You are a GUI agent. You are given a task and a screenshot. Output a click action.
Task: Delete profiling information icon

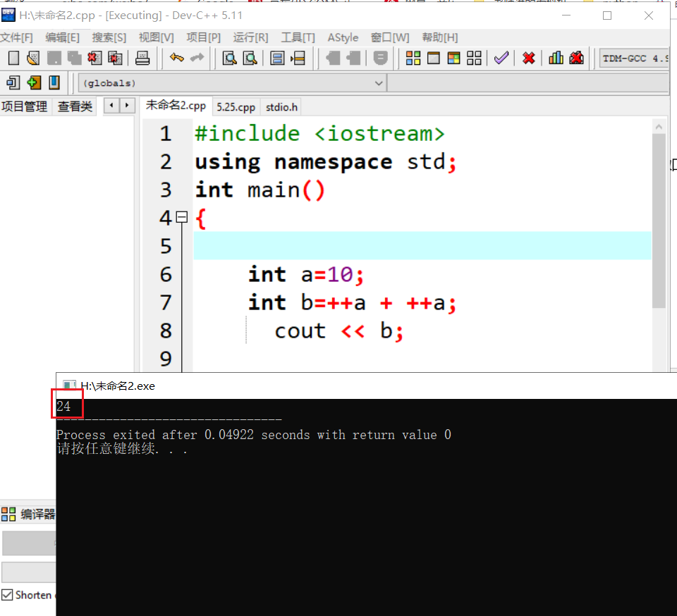point(576,57)
